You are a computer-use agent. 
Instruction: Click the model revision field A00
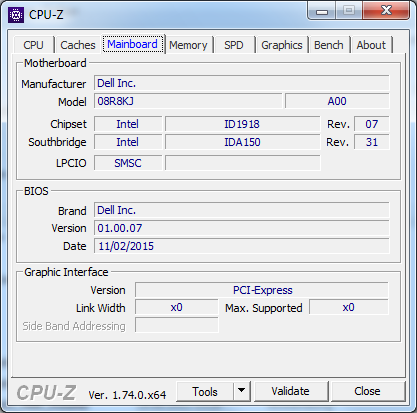click(337, 101)
